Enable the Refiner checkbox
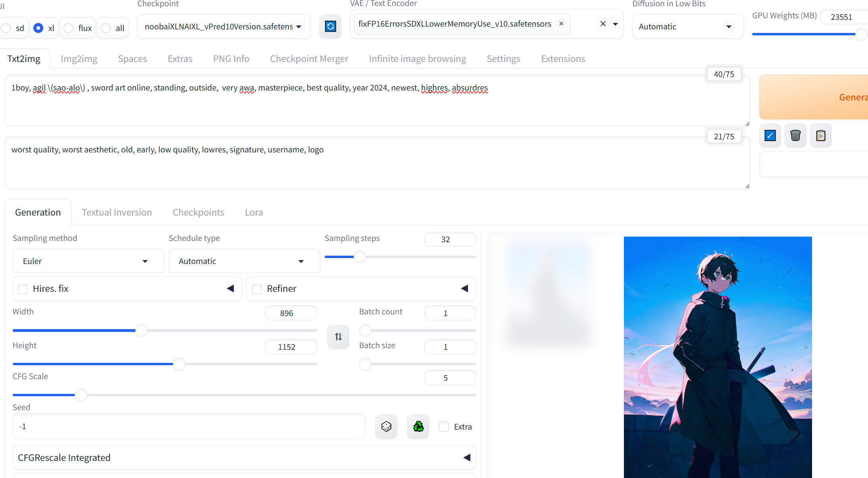 [257, 289]
